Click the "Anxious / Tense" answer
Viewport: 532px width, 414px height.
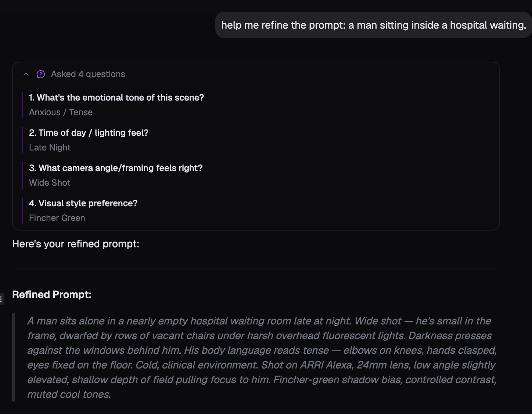click(61, 112)
